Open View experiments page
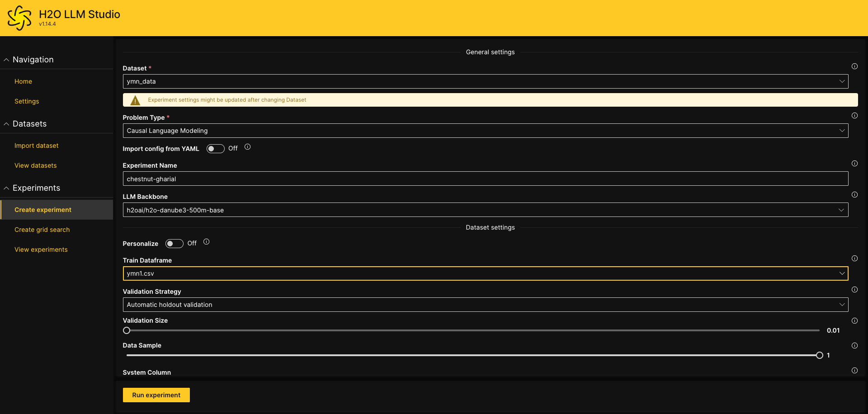Screen dimensions: 868x414 click(x=41, y=249)
